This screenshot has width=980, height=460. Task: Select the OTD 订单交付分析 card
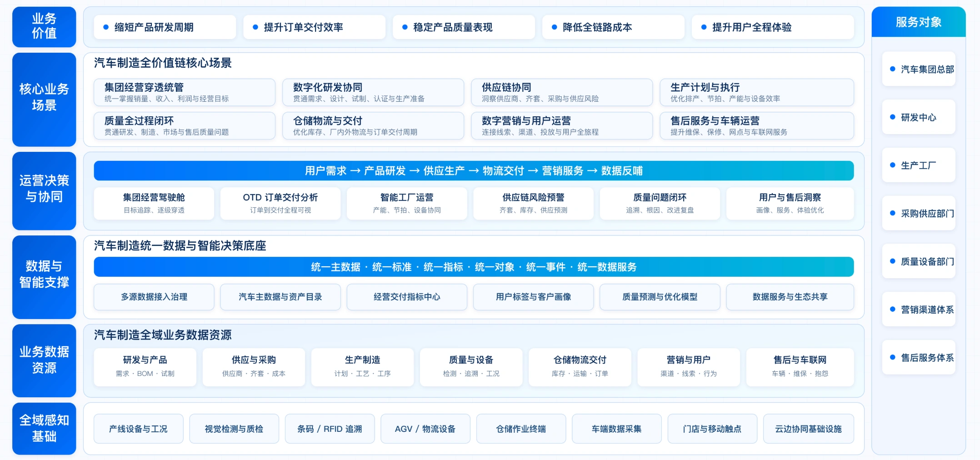(x=280, y=203)
